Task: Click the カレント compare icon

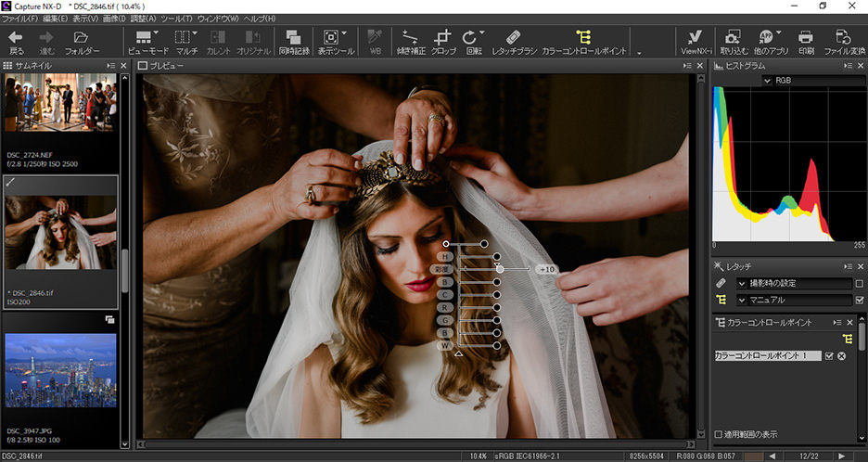Action: (x=218, y=38)
